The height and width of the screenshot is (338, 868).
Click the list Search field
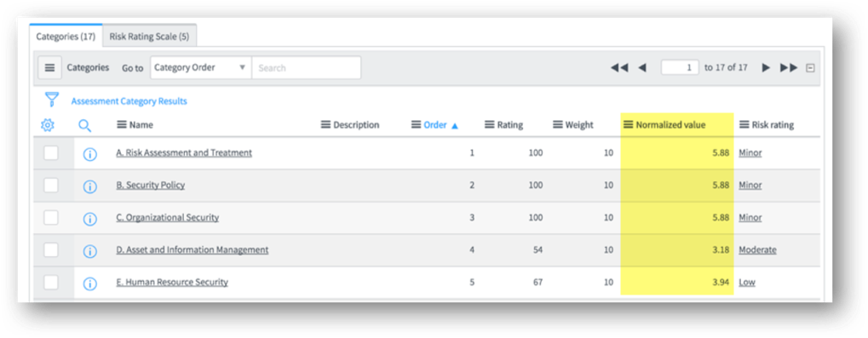click(x=306, y=67)
